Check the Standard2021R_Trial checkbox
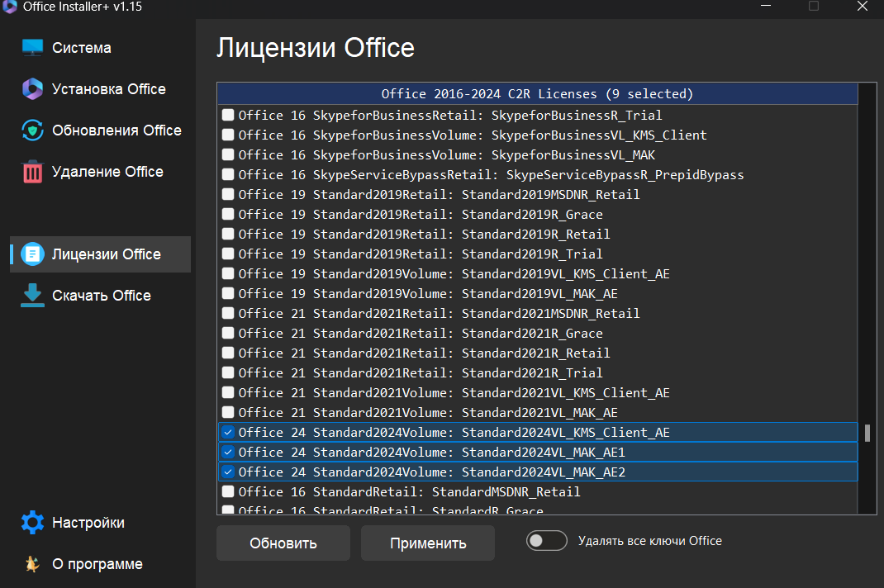This screenshot has height=588, width=884. click(228, 372)
